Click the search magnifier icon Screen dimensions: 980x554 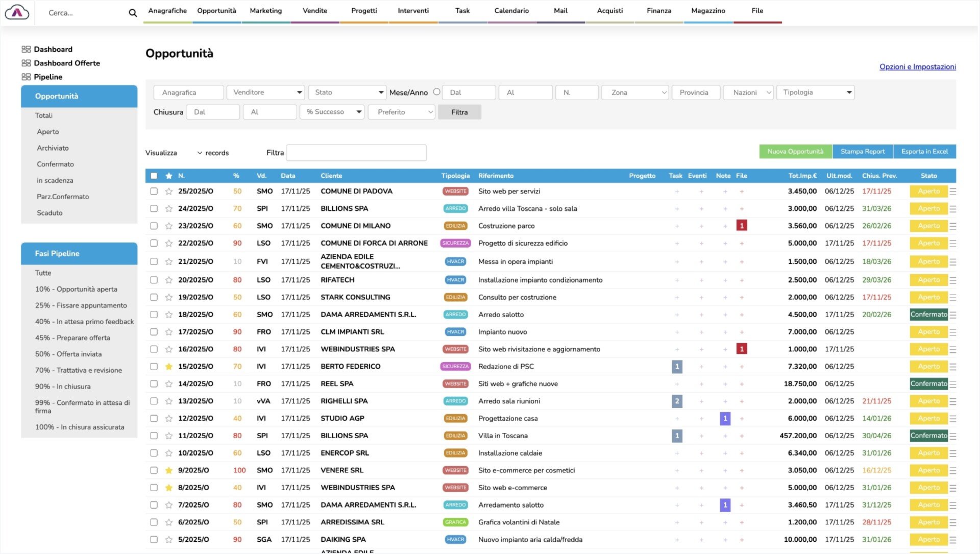[133, 13]
